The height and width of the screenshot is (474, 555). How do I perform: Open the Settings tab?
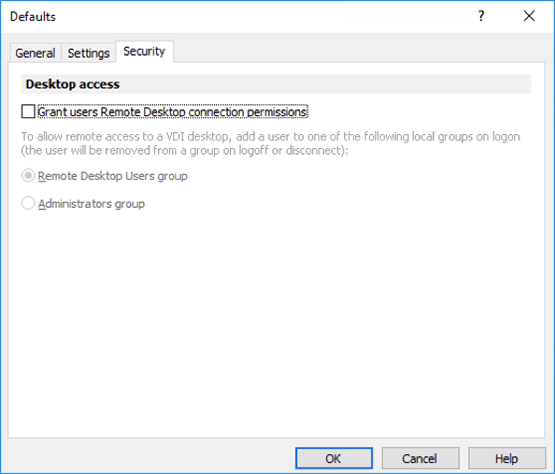tap(88, 53)
